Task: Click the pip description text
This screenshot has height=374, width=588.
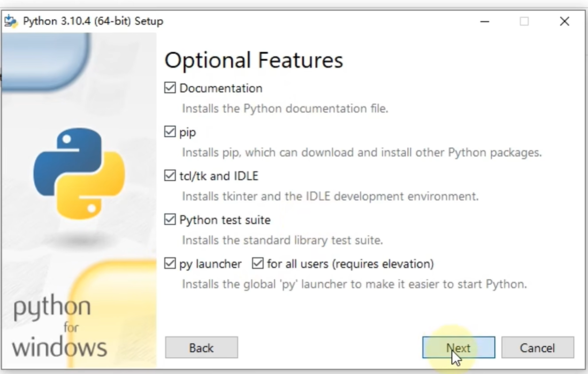Action: click(362, 152)
